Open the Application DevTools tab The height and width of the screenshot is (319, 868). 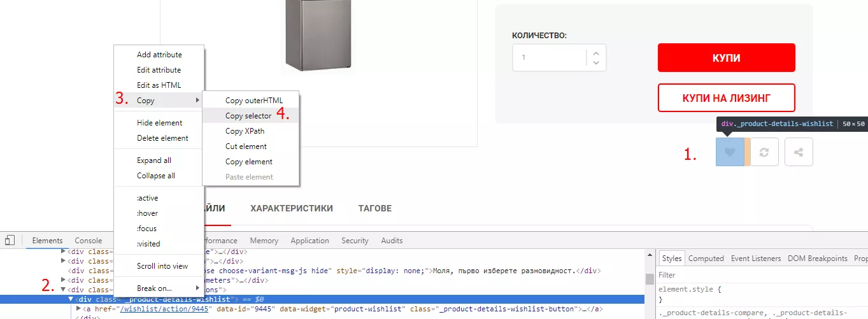click(x=310, y=241)
